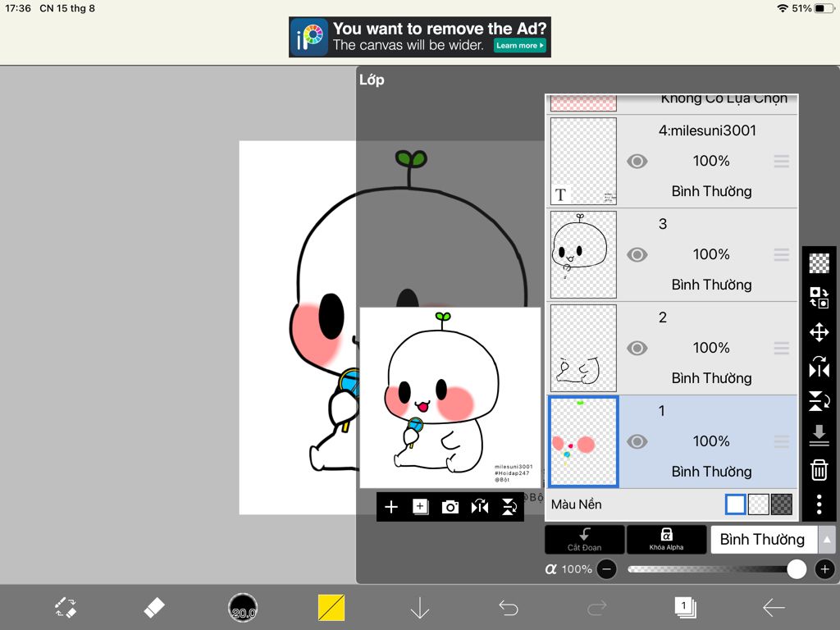The height and width of the screenshot is (630, 840).
Task: Select light transparent background swatch
Action: coord(758,504)
